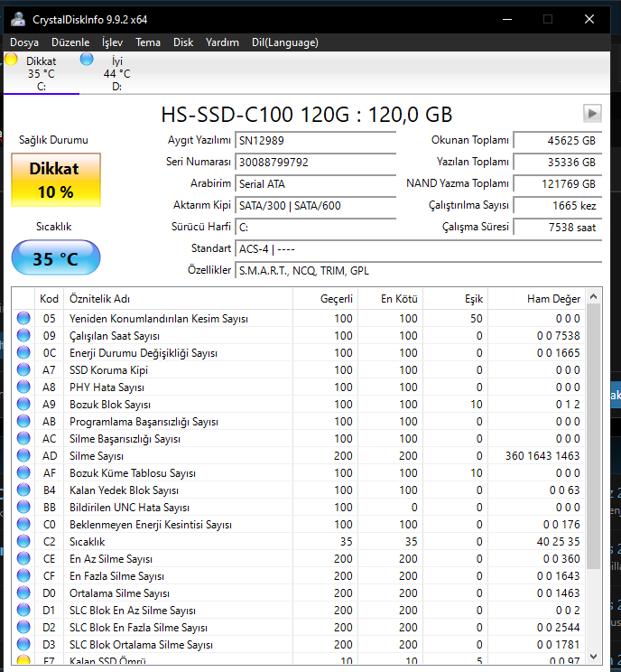Click the Aktarım Kipi field value

[316, 206]
